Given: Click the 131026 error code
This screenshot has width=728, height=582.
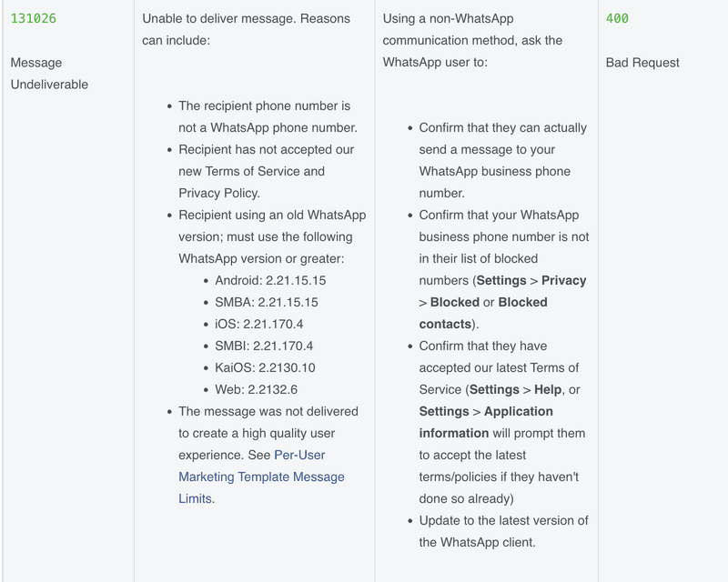Looking at the screenshot, I should click(34, 18).
